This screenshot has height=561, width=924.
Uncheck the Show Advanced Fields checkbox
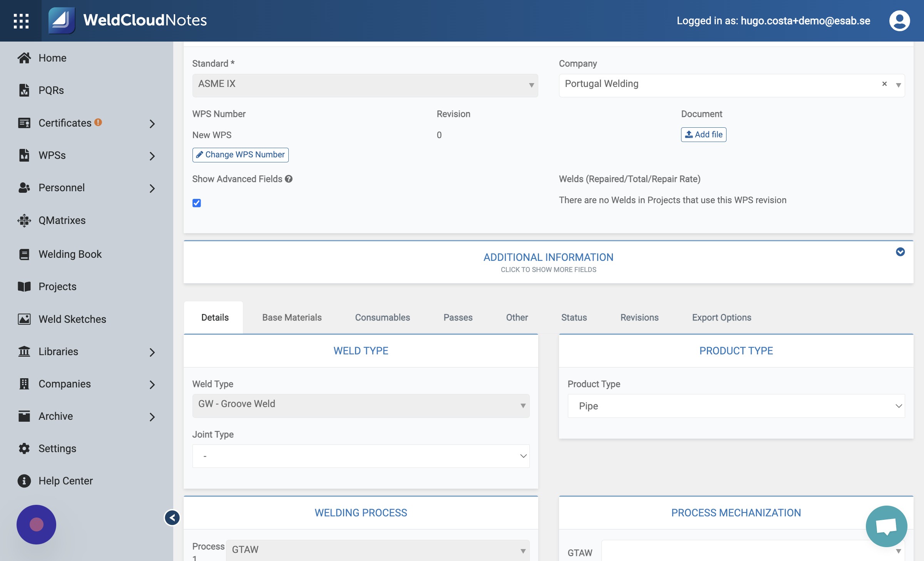point(197,203)
